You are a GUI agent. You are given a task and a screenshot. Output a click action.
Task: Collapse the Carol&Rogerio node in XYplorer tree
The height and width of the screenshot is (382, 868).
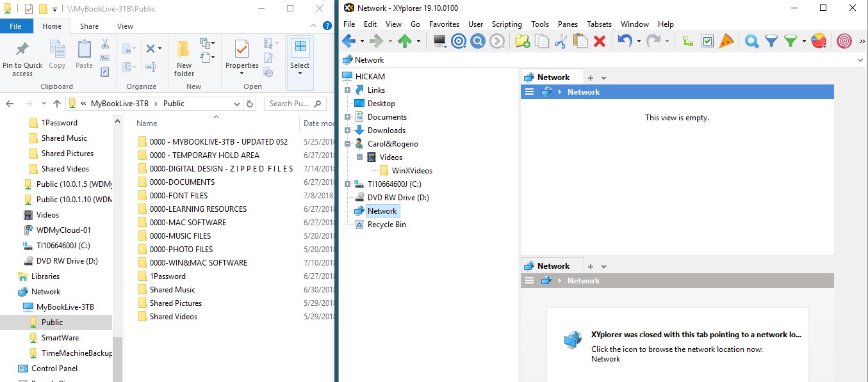[x=348, y=144]
